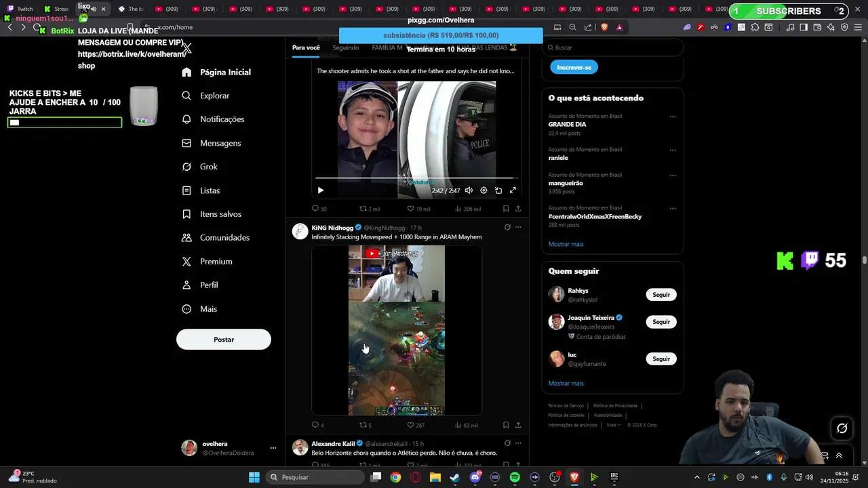The image size is (868, 488).
Task: Toggle picture-in-picture on the video
Action: pyautogui.click(x=498, y=190)
